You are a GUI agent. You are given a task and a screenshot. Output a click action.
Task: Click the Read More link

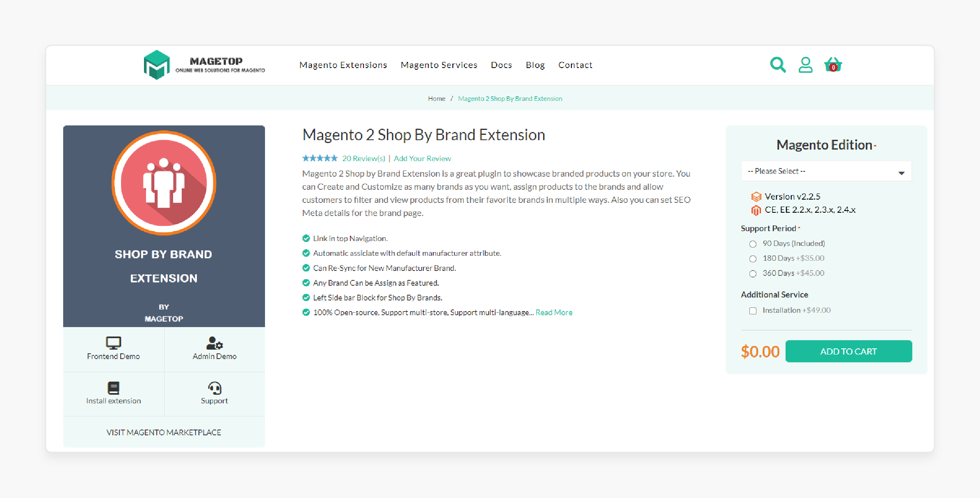pyautogui.click(x=554, y=312)
